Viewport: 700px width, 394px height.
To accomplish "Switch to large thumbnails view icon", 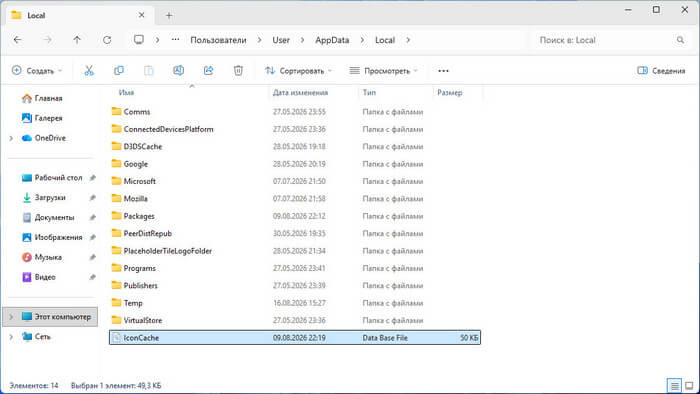I will tap(690, 385).
